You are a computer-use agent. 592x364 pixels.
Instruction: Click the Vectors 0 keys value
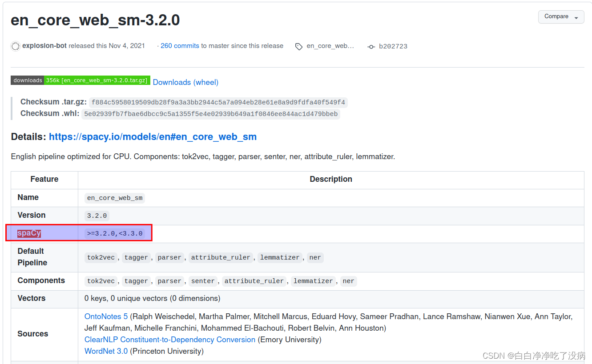153,298
